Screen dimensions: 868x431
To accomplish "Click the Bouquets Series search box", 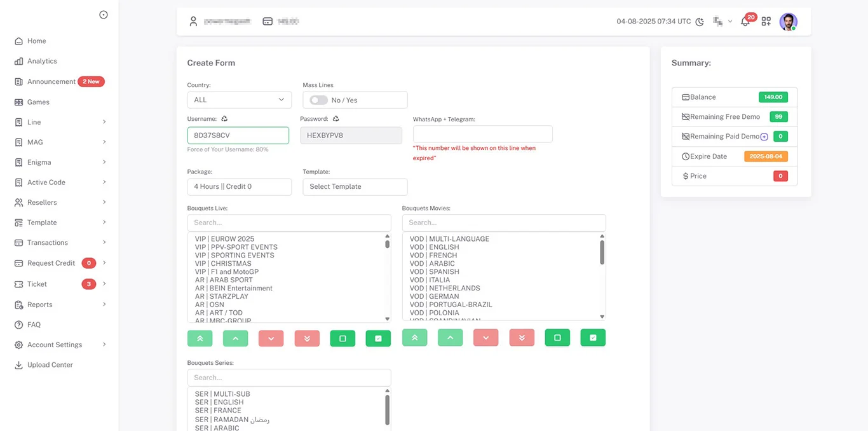I will point(289,378).
